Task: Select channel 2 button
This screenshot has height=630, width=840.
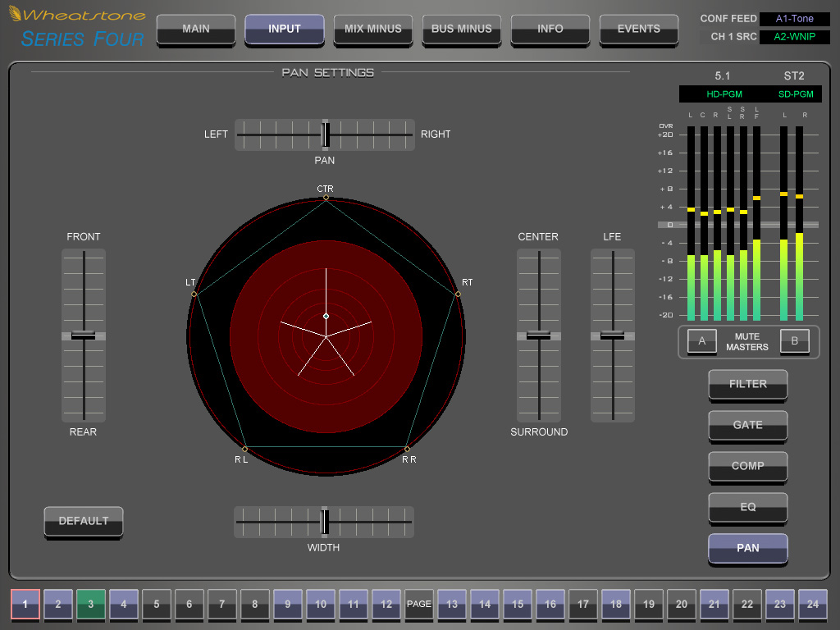Action: (x=58, y=605)
